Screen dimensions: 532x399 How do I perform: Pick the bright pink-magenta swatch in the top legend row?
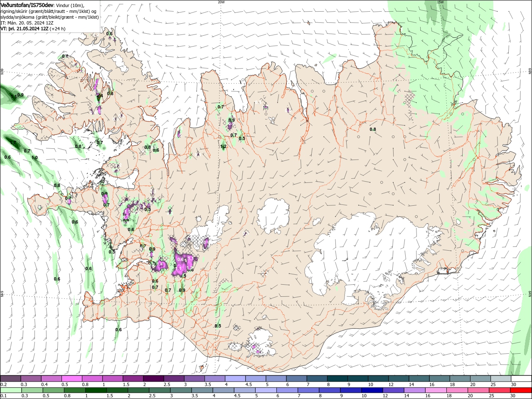[71, 379]
